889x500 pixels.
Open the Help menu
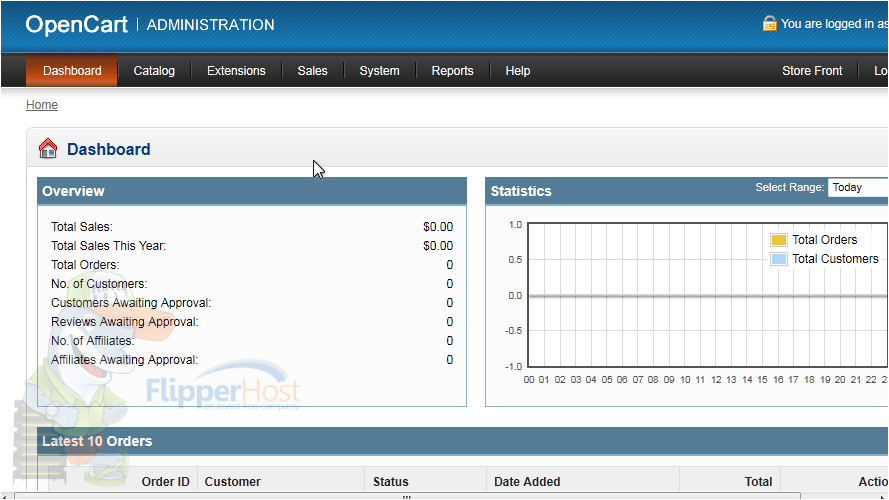518,71
